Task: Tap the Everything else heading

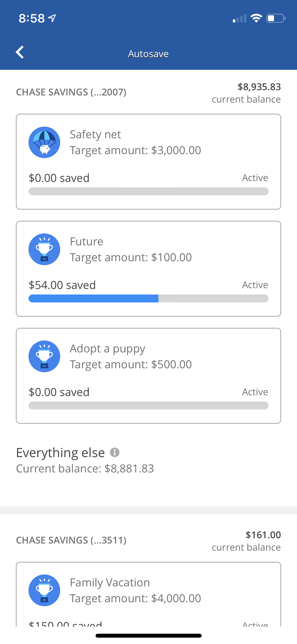Action: 60,453
